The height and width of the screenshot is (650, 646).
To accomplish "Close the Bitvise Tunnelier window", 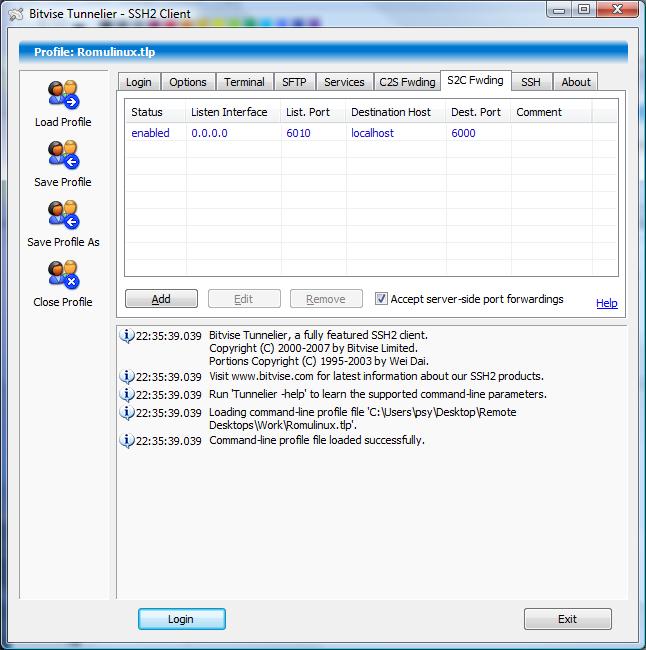I will (617, 10).
